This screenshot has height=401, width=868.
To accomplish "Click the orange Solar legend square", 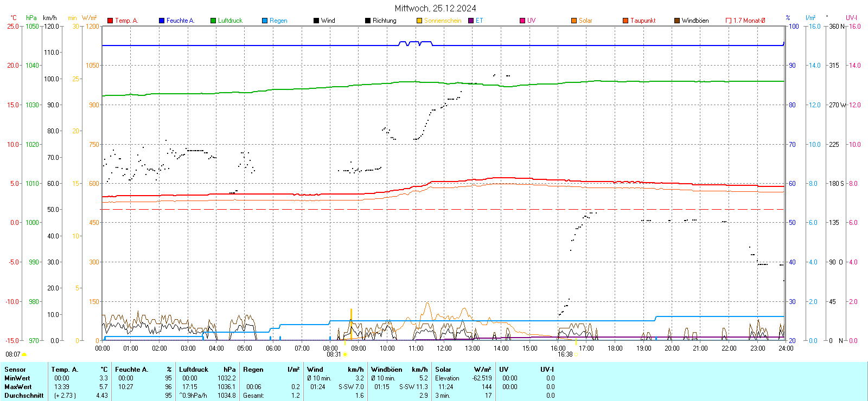I will point(574,21).
